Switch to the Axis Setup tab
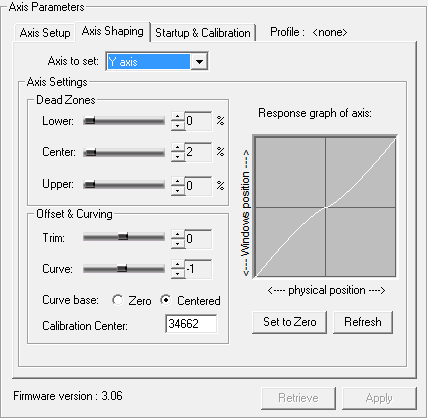Image resolution: width=428 pixels, height=419 pixels. coord(45,33)
